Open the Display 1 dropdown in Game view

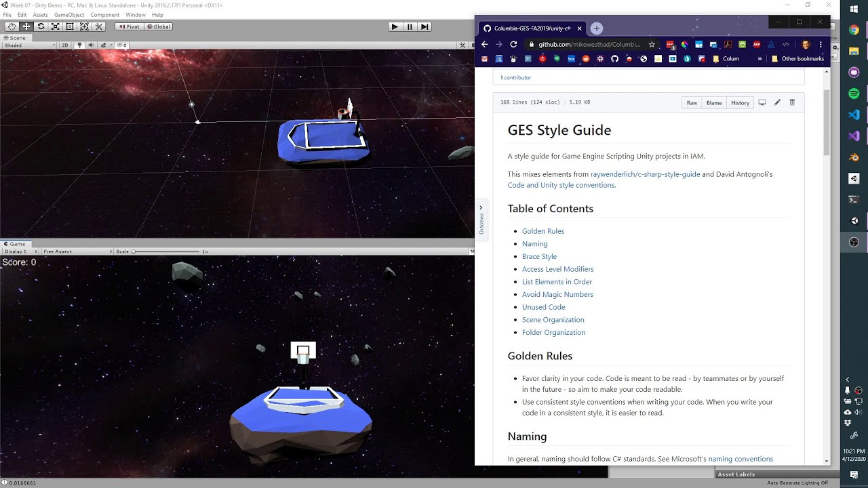[x=20, y=251]
